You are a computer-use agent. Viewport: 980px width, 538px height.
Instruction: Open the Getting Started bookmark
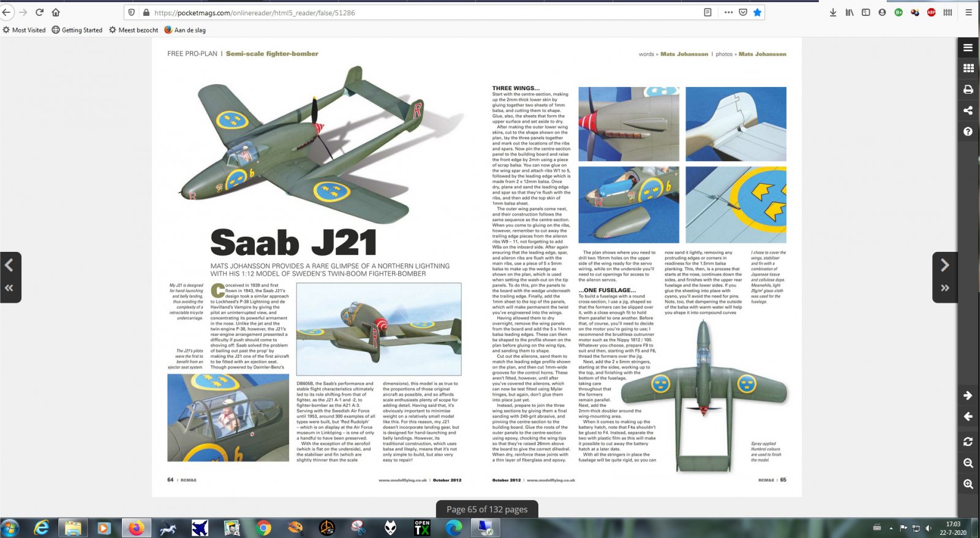click(x=77, y=30)
